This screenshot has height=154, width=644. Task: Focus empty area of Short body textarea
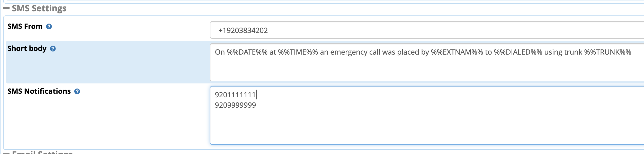pos(427,70)
